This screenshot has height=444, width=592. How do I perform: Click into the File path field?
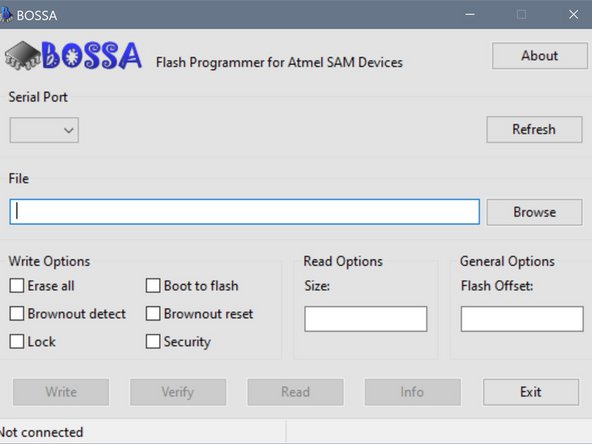tap(245, 212)
